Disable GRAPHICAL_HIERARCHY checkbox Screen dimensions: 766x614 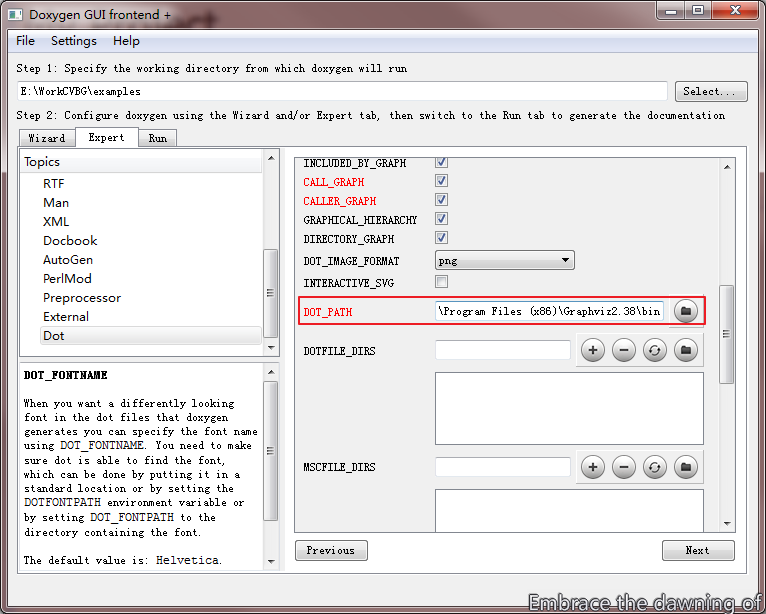pos(441,219)
